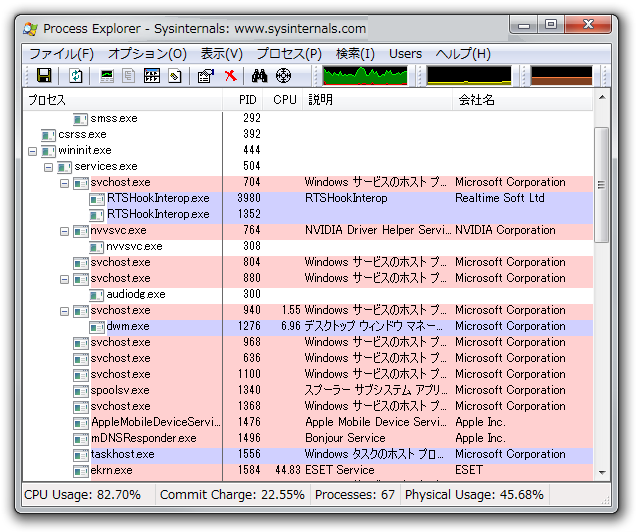Toggle the lower pane view icon
This screenshot has height=532, width=637.
[152, 76]
